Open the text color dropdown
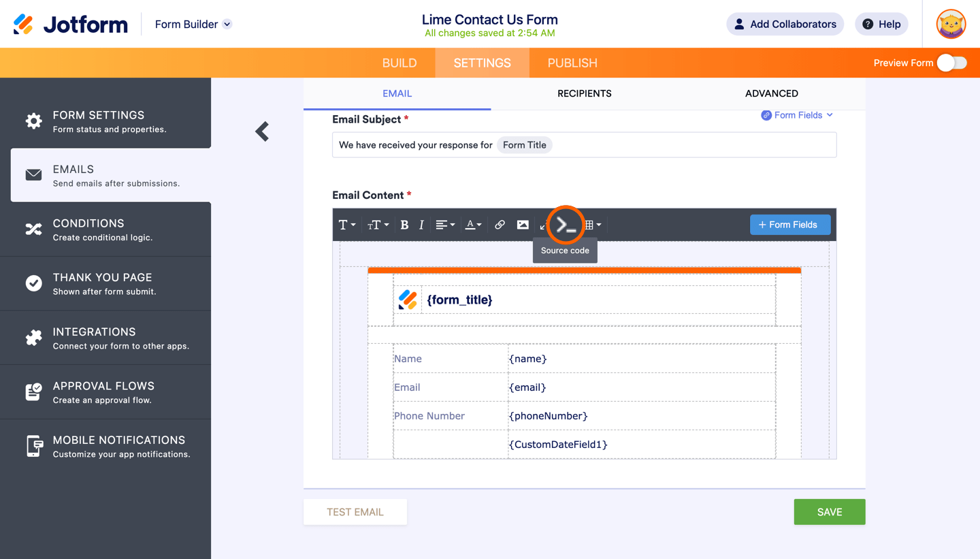The image size is (980, 559). tap(473, 225)
